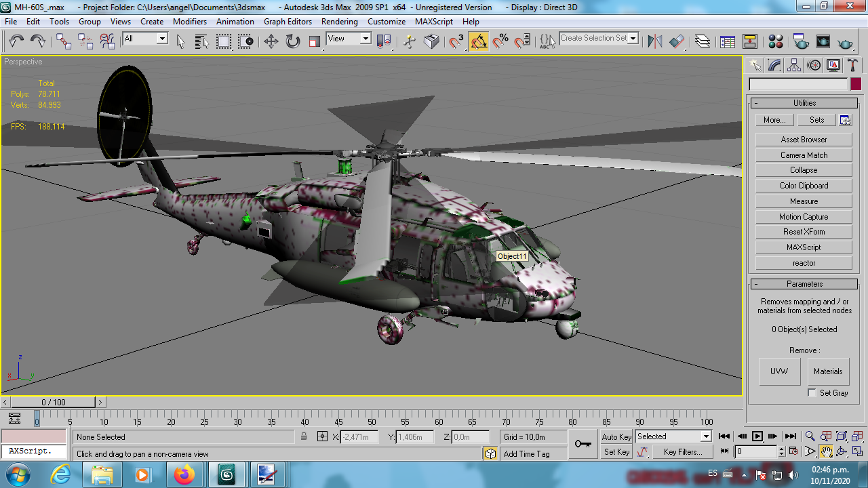Click the object color swatch
The image size is (868, 488).
pos(856,84)
